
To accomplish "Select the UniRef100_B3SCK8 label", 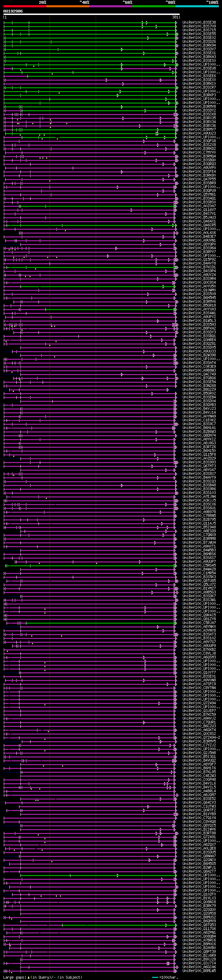I will point(199,114).
